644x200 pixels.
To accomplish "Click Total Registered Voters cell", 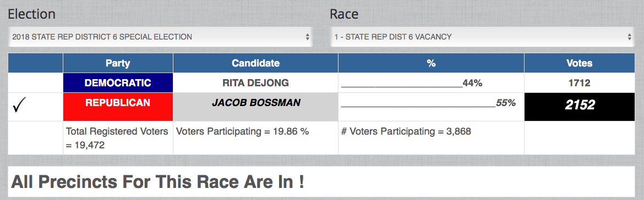I will (x=118, y=138).
